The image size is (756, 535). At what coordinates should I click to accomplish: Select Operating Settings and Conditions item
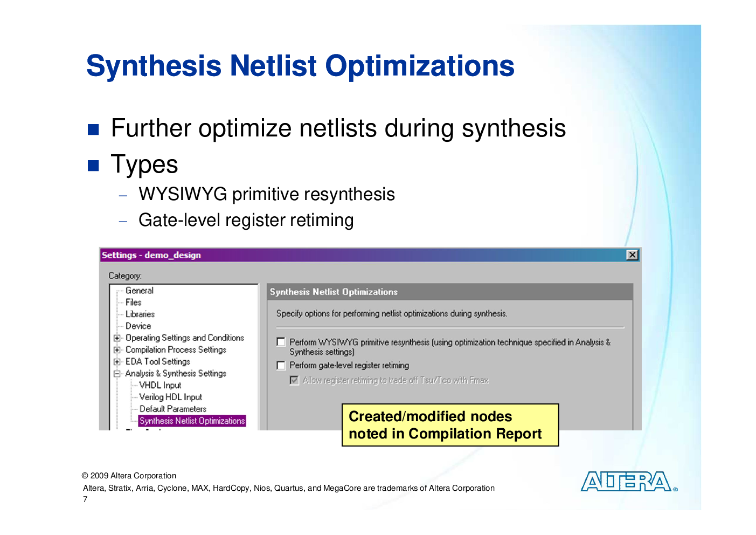(x=185, y=338)
